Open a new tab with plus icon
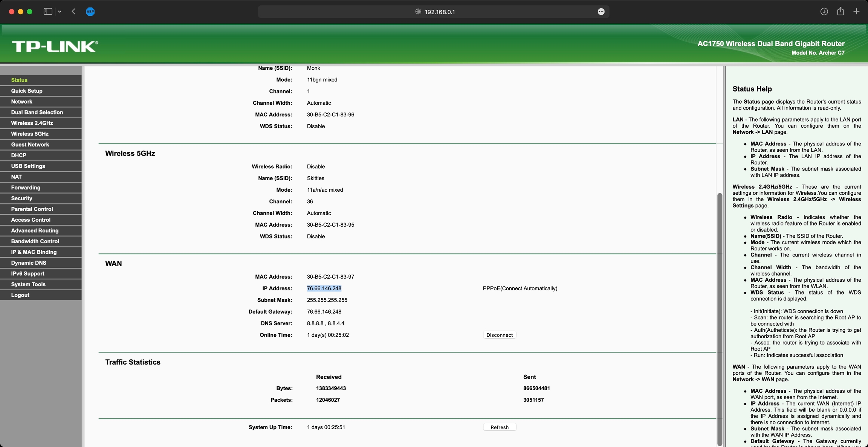868x447 pixels. 856,12
